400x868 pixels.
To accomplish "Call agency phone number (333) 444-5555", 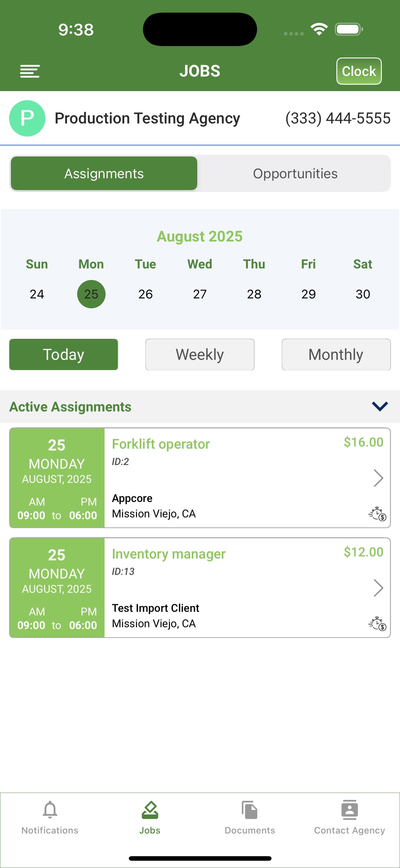I will tap(338, 118).
